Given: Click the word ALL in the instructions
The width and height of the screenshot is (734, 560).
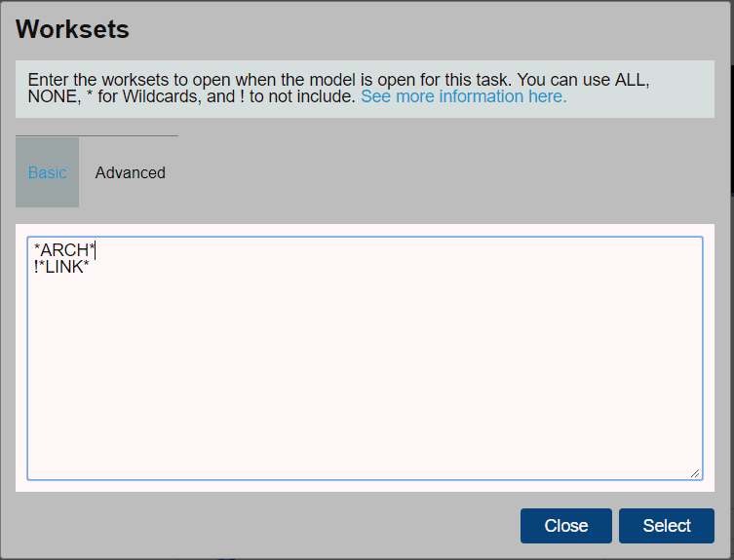Looking at the screenshot, I should pyautogui.click(x=630, y=80).
